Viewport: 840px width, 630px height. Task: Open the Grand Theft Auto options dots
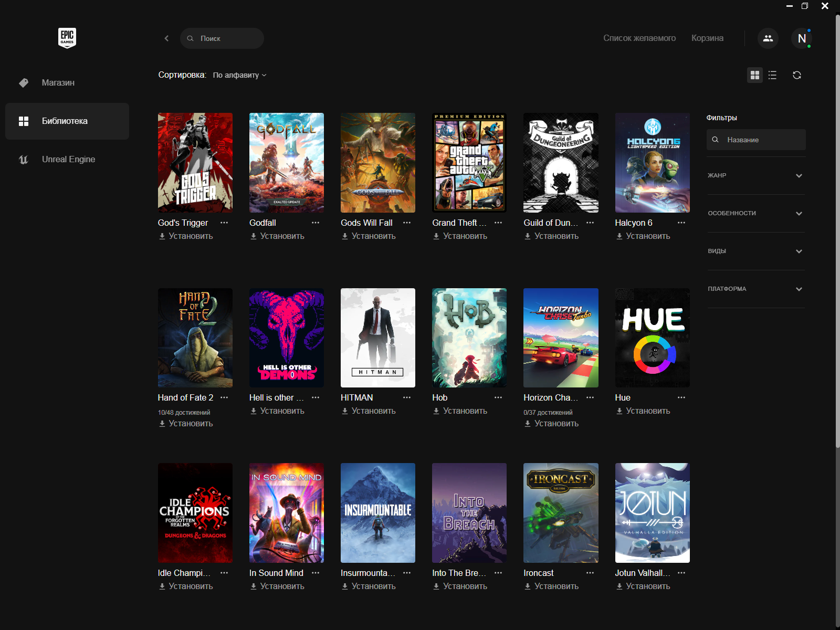tap(498, 223)
